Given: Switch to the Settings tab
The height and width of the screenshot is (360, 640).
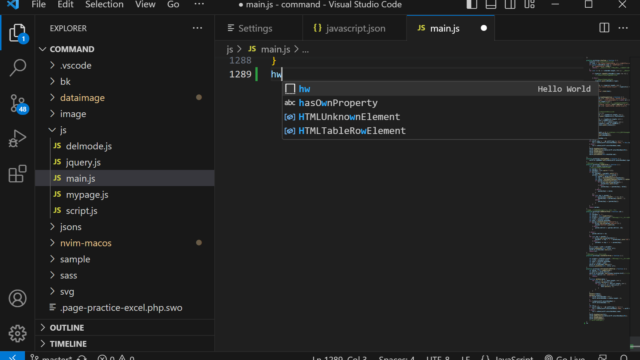Looking at the screenshot, I should pos(259,28).
